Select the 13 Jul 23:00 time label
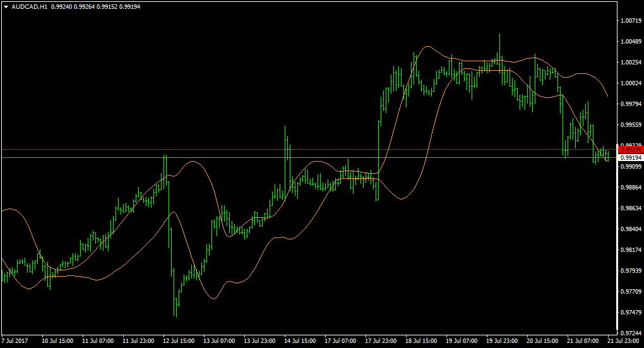644x348 pixels. tap(259, 341)
